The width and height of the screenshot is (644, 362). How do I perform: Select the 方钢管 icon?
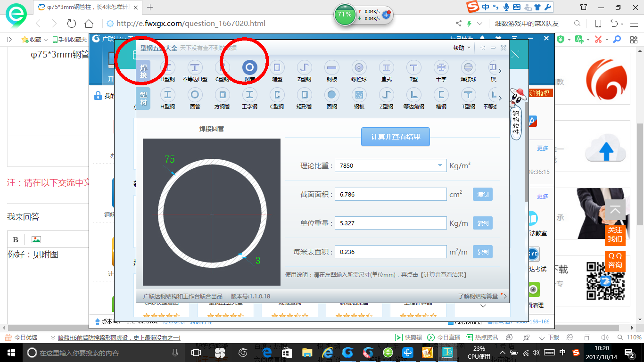tap(223, 99)
